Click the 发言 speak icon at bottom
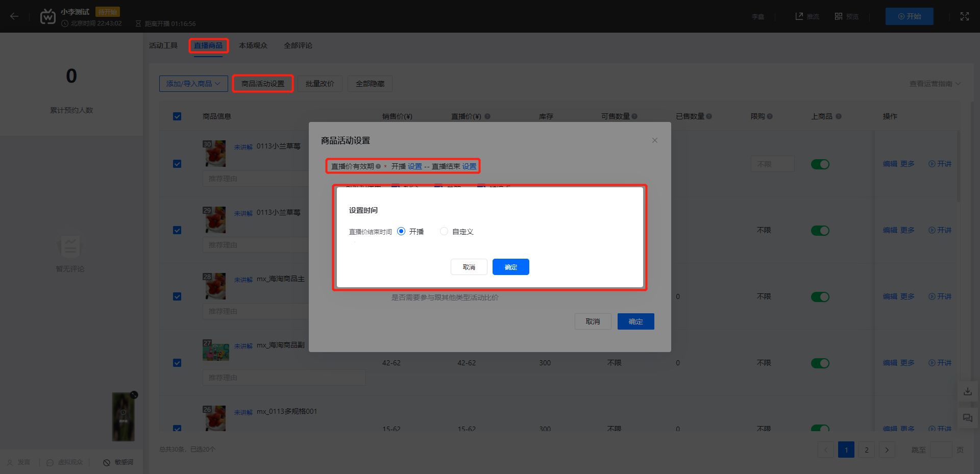Screen dimensions: 980x474 pyautogui.click(x=10, y=462)
